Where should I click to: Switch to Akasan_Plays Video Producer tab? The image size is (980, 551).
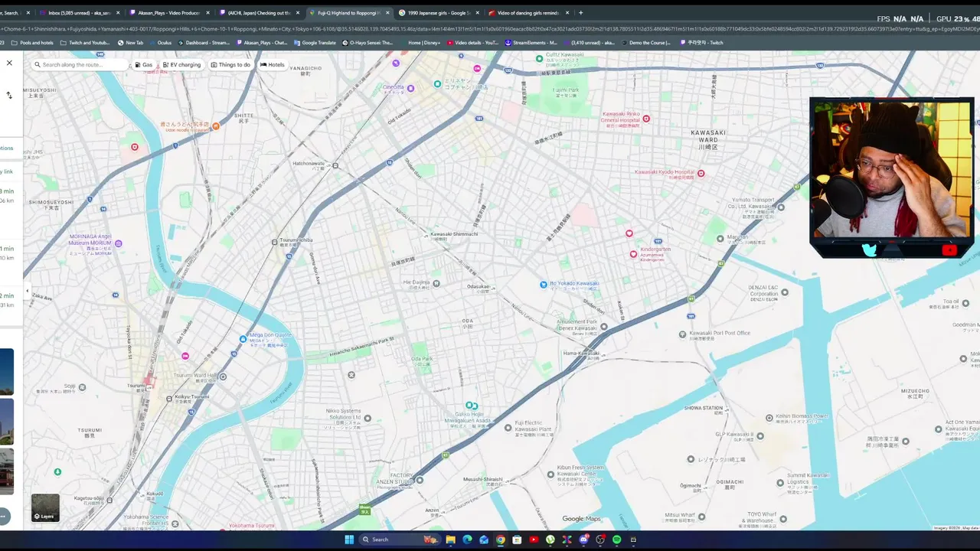click(x=168, y=12)
